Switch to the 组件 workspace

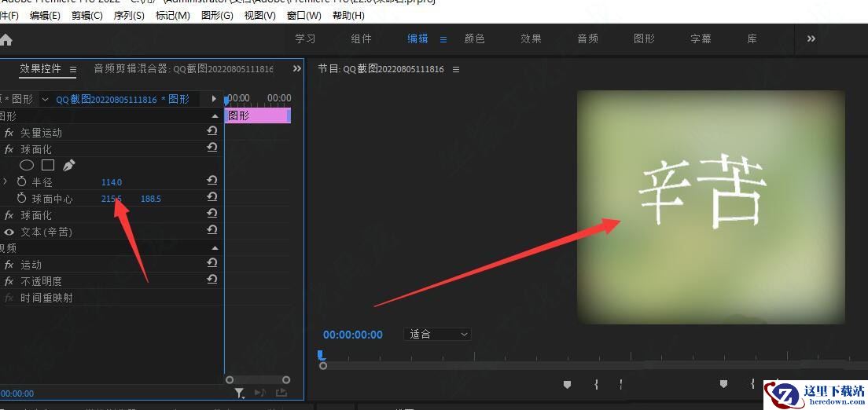362,38
